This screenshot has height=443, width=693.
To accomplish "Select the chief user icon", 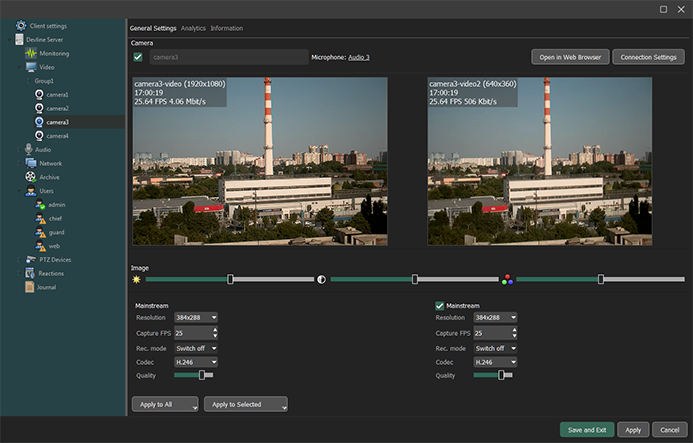I will pos(40,218).
